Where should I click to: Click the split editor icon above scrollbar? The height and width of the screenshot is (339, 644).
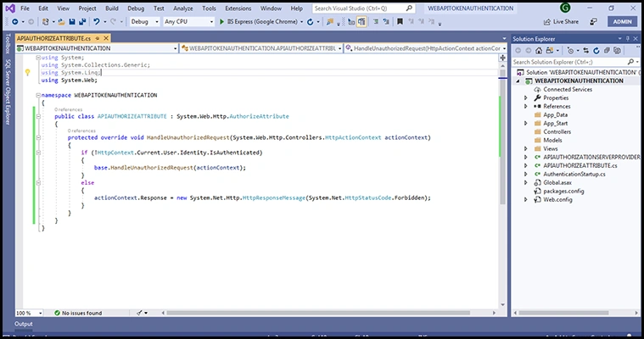[x=502, y=58]
